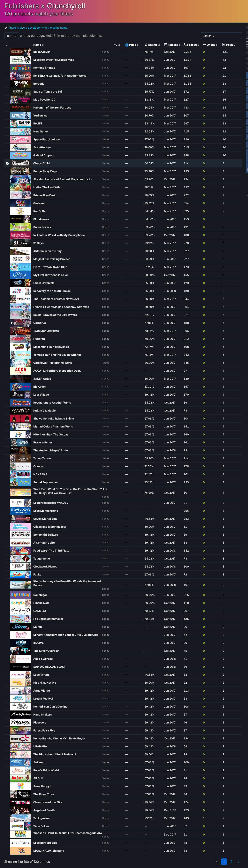Open the Mob Psycho 100 entry
The height and width of the screenshot is (868, 248).
click(x=44, y=100)
